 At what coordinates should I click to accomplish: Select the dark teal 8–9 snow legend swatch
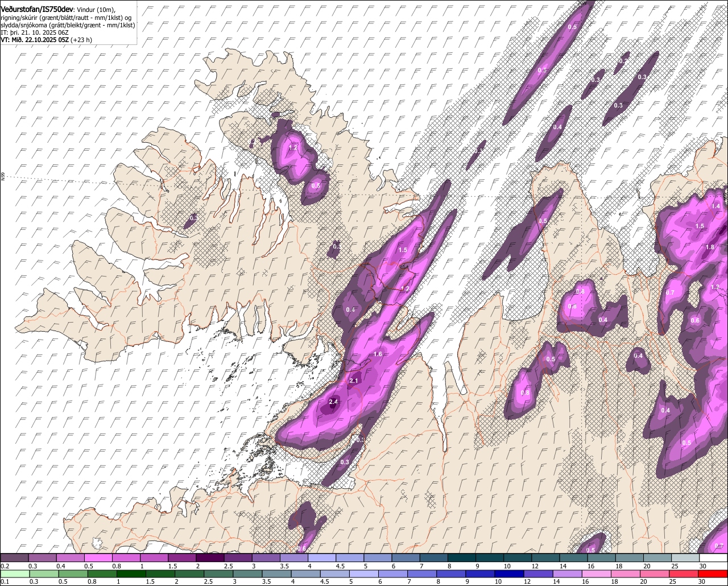click(462, 558)
